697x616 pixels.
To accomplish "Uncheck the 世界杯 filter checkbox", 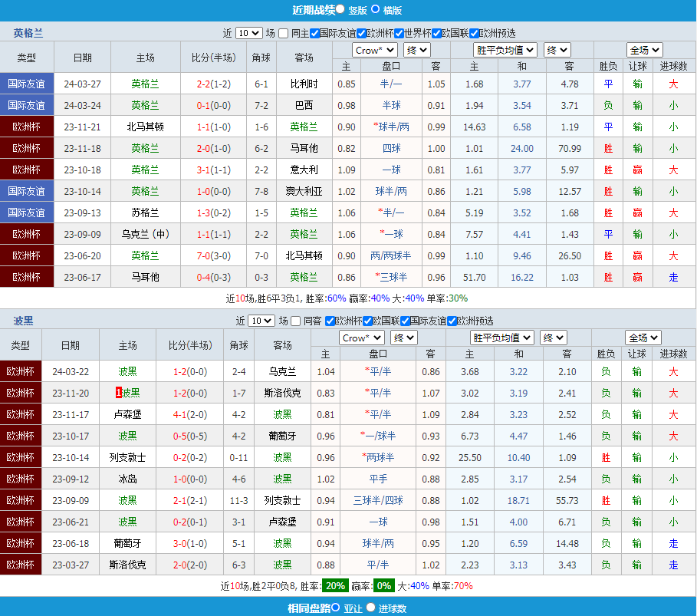I will (x=396, y=33).
